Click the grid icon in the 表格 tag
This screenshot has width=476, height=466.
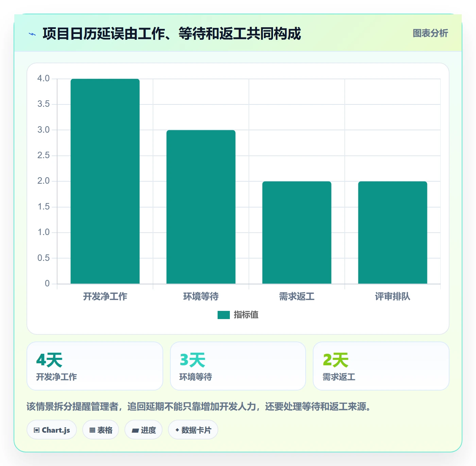(92, 430)
